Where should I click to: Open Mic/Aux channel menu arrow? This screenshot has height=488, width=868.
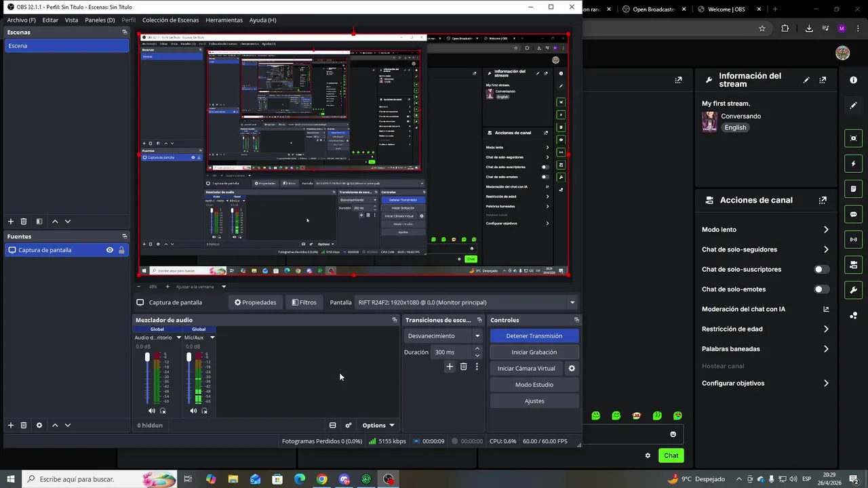212,338
